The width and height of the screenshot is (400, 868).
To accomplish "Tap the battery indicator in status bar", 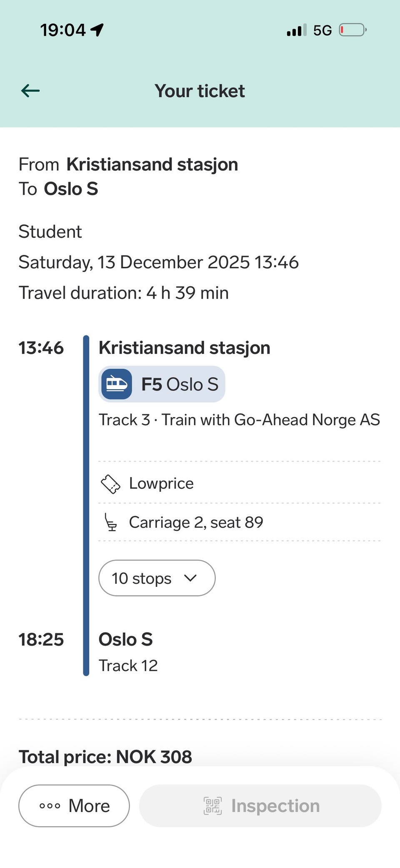I will coord(352,30).
